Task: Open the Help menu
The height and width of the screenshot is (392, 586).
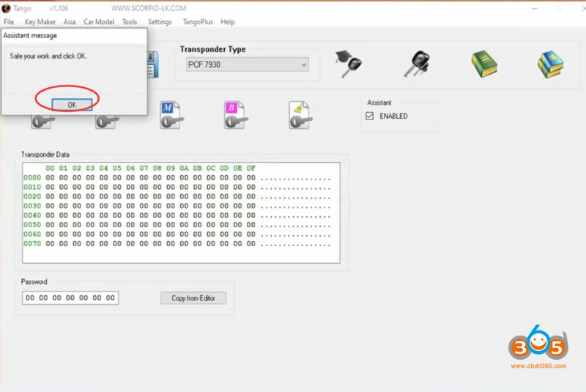Action: click(x=228, y=22)
